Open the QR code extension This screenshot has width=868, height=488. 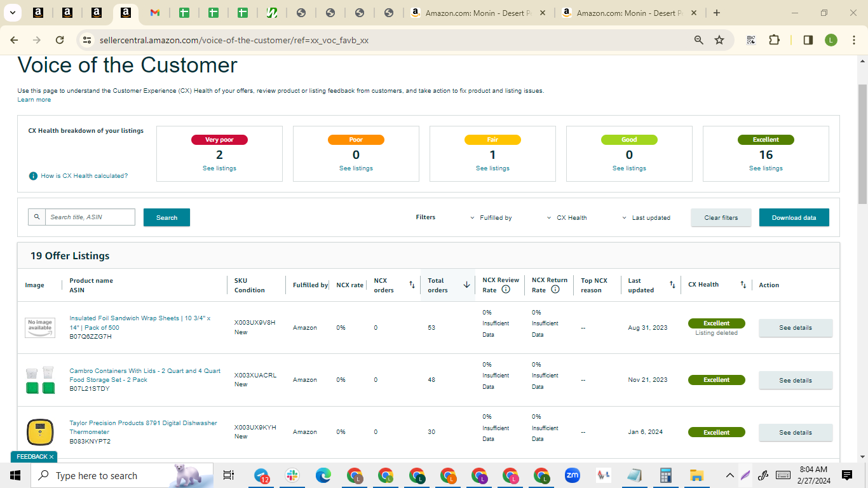751,40
